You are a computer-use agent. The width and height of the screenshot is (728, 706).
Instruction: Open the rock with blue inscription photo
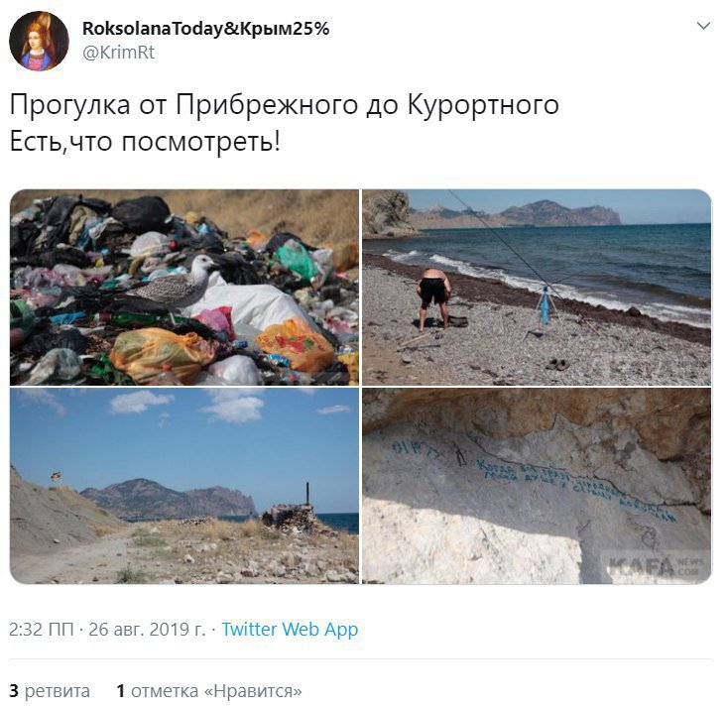537,486
